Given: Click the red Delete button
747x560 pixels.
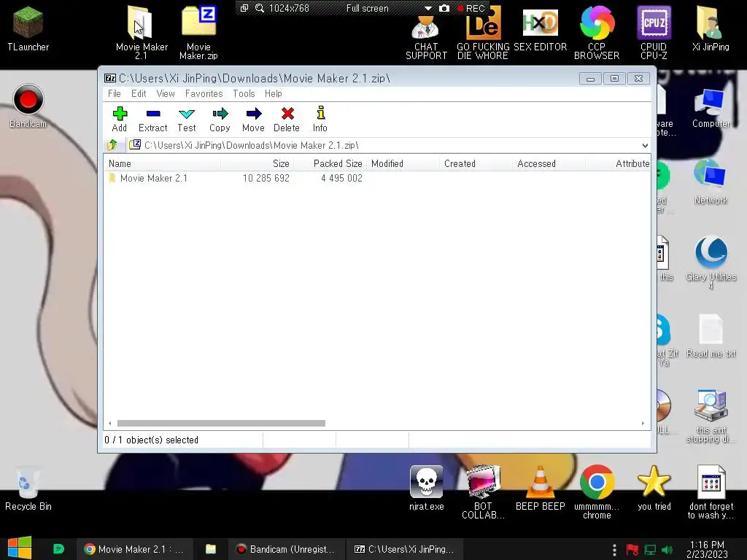Looking at the screenshot, I should pos(287,119).
